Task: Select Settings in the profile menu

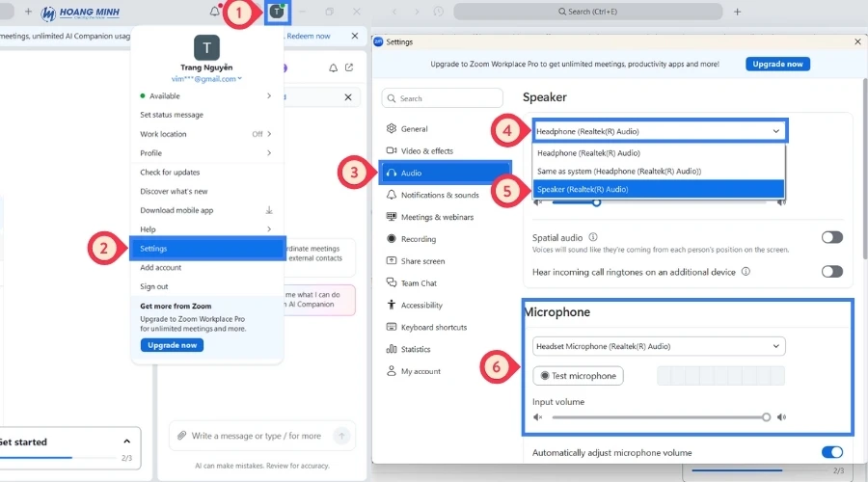Action: pos(206,249)
